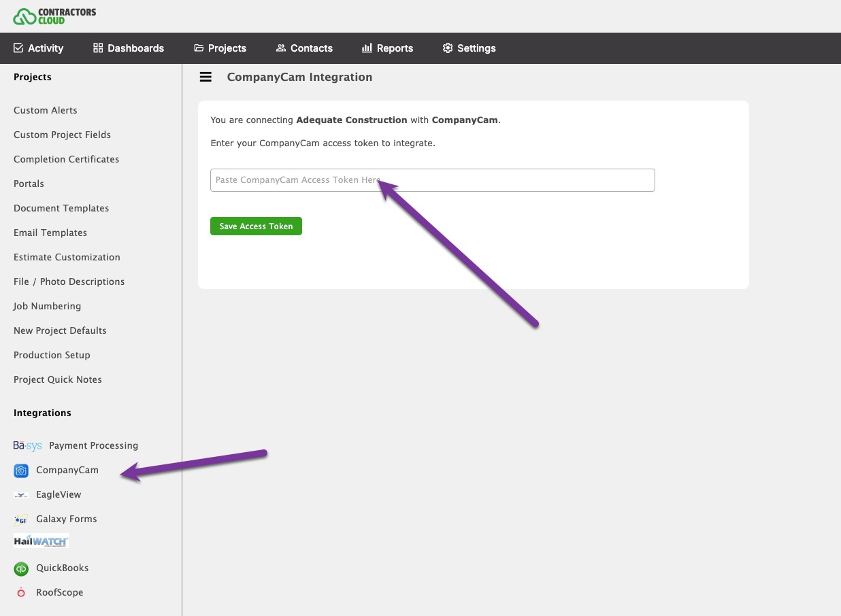Click the Dashboards grid icon
Screen dimensions: 841x616
click(x=98, y=48)
